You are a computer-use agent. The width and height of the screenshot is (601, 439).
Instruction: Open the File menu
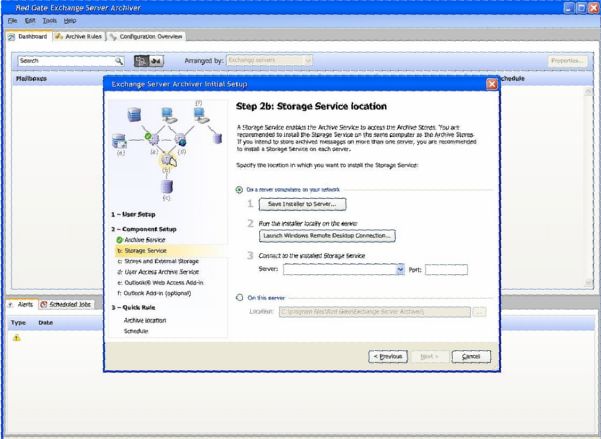click(12, 21)
